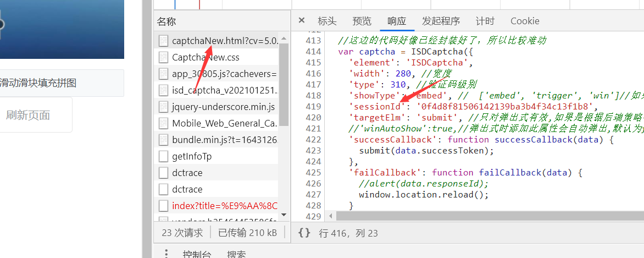
Task: Open the 发起程序 tab
Action: click(x=441, y=21)
